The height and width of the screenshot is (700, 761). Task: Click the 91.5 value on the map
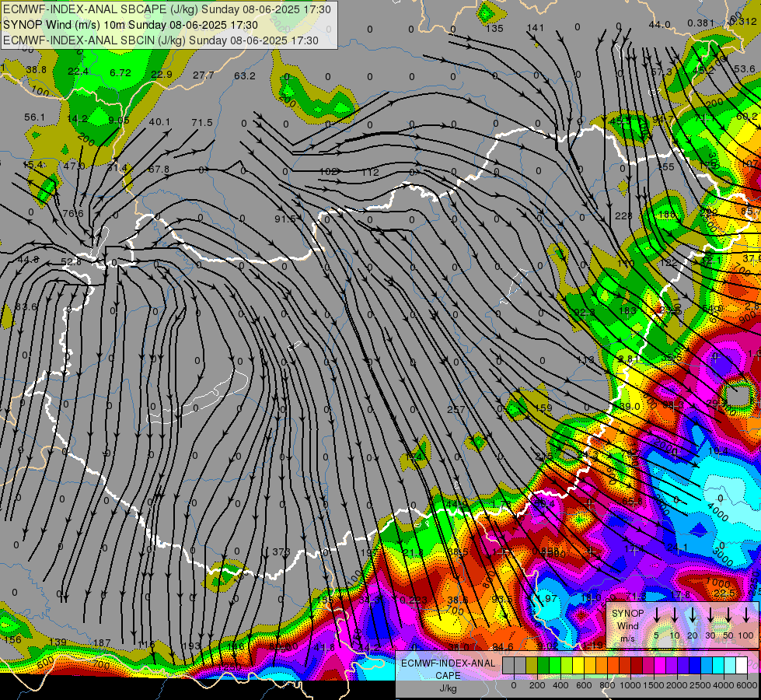[x=285, y=219]
